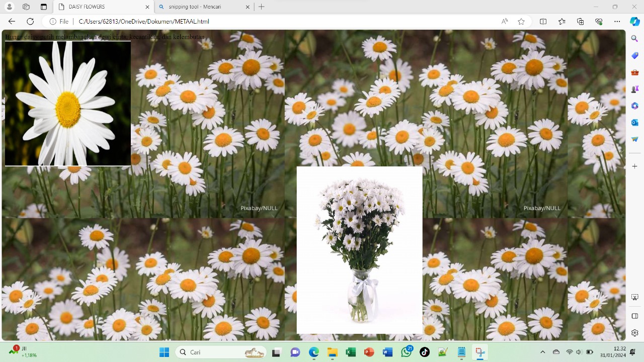Open sidebar screenshot tool icon
The image size is (644, 362).
pyautogui.click(x=634, y=298)
